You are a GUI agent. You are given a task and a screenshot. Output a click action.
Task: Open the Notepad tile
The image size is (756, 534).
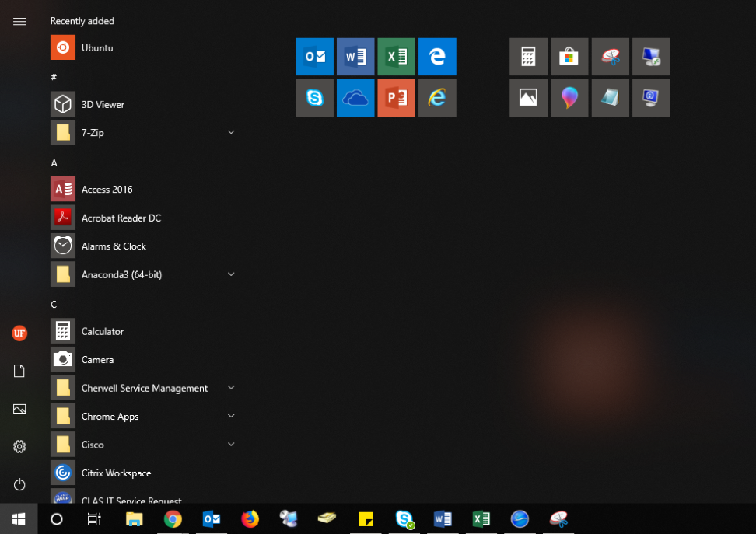(x=611, y=98)
